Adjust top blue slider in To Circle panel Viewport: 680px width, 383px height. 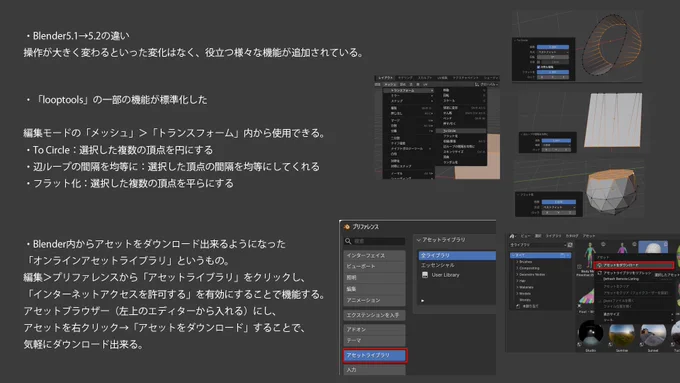click(553, 47)
